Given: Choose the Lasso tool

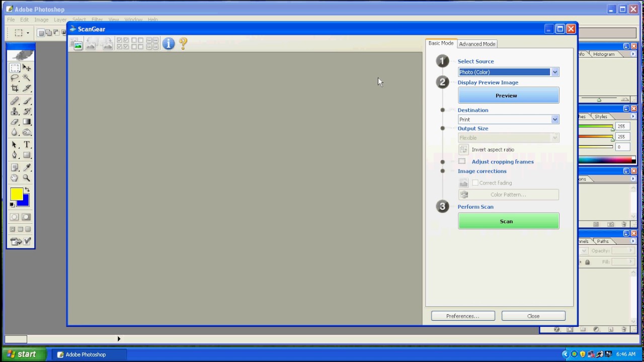Looking at the screenshot, I should [x=15, y=78].
